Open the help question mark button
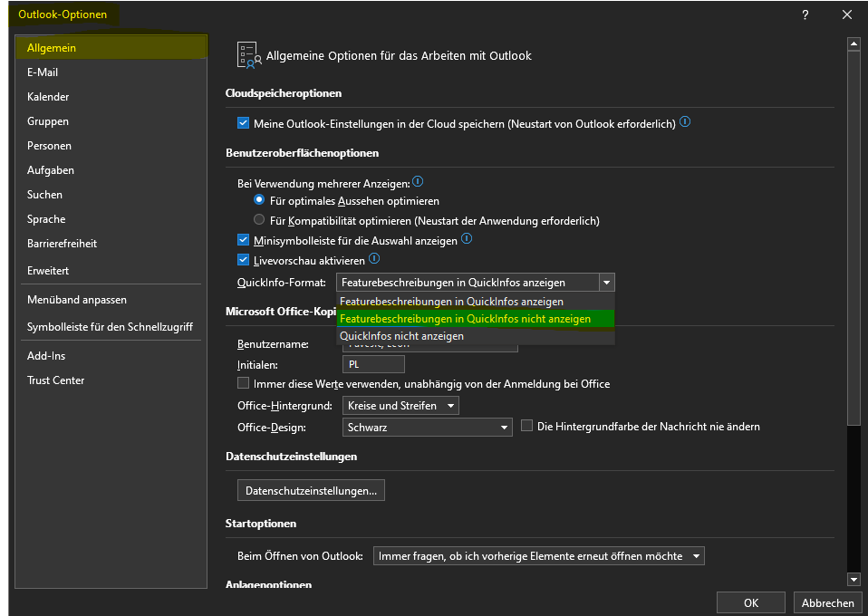 [805, 14]
